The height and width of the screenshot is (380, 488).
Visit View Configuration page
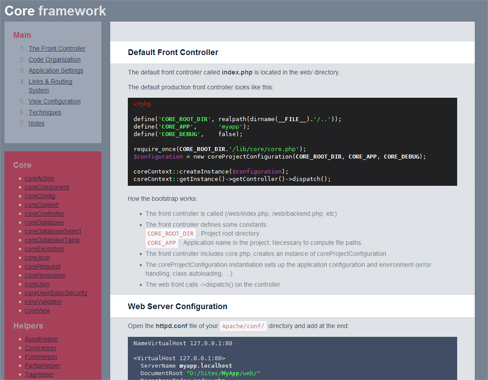pyautogui.click(x=55, y=101)
